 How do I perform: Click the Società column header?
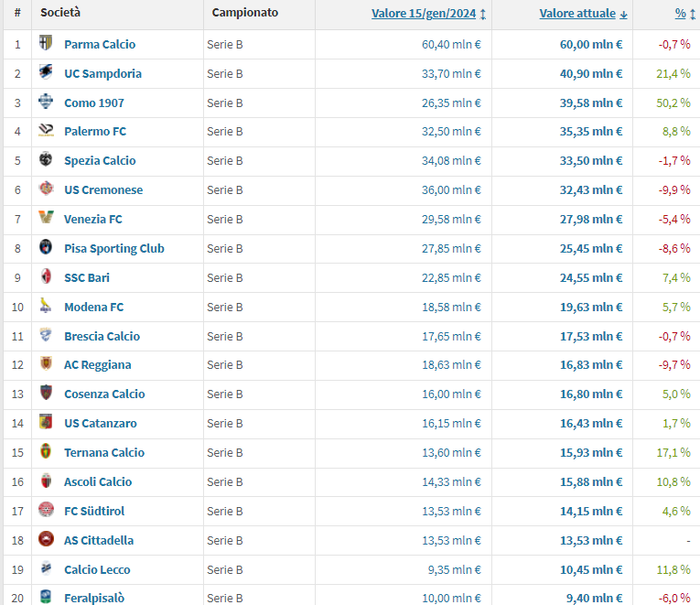pos(60,13)
